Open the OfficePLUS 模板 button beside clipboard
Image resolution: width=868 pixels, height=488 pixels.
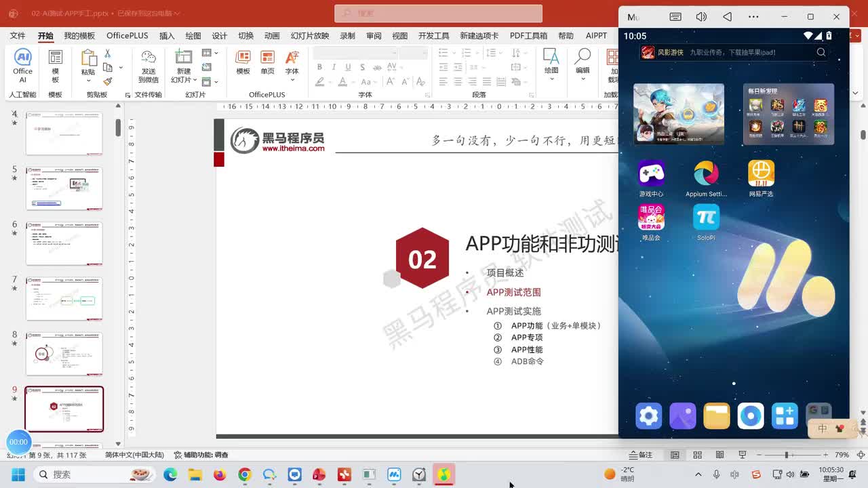[x=55, y=66]
